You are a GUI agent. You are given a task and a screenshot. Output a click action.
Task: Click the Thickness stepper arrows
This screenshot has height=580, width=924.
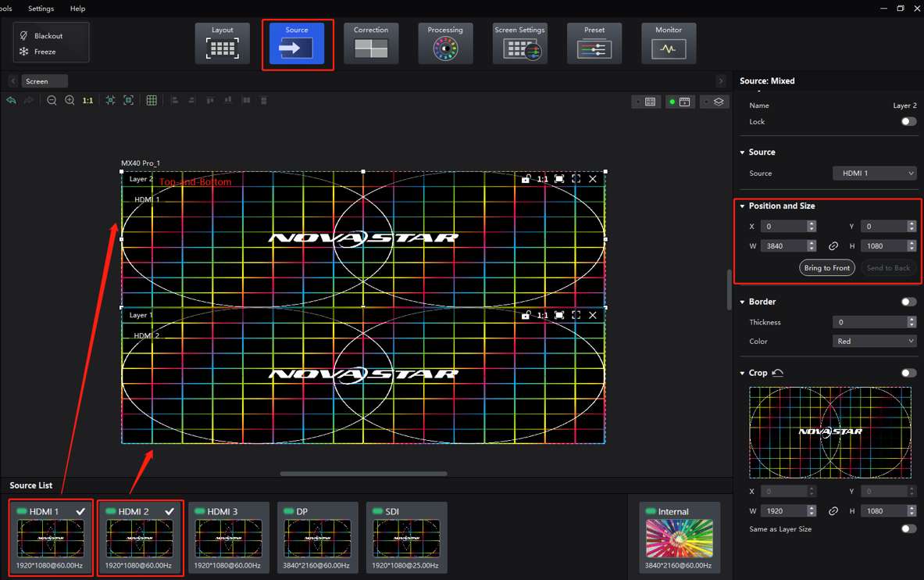pyautogui.click(x=912, y=322)
